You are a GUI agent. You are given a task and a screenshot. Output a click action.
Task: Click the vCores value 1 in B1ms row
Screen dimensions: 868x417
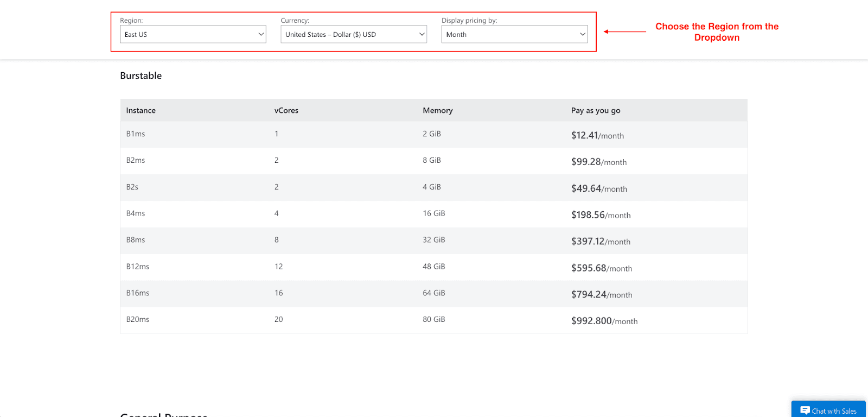pyautogui.click(x=277, y=134)
